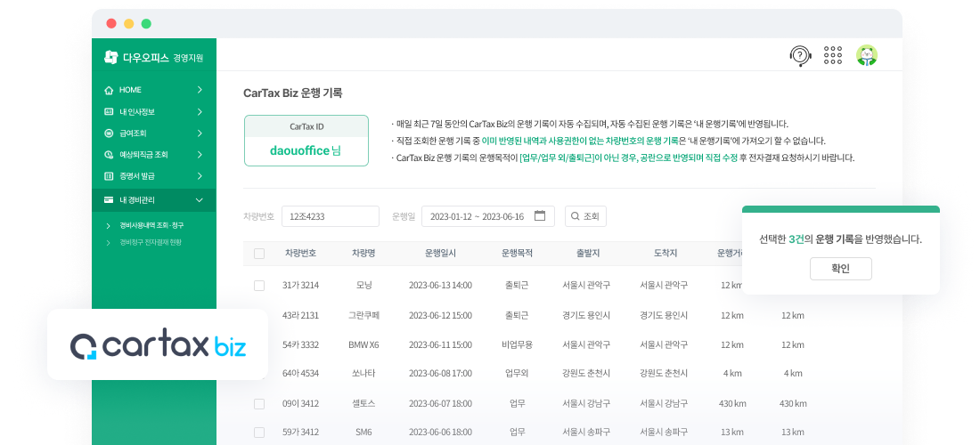Click the 급여조회 won coin icon
Screen dimensions: 980x445
click(x=109, y=133)
